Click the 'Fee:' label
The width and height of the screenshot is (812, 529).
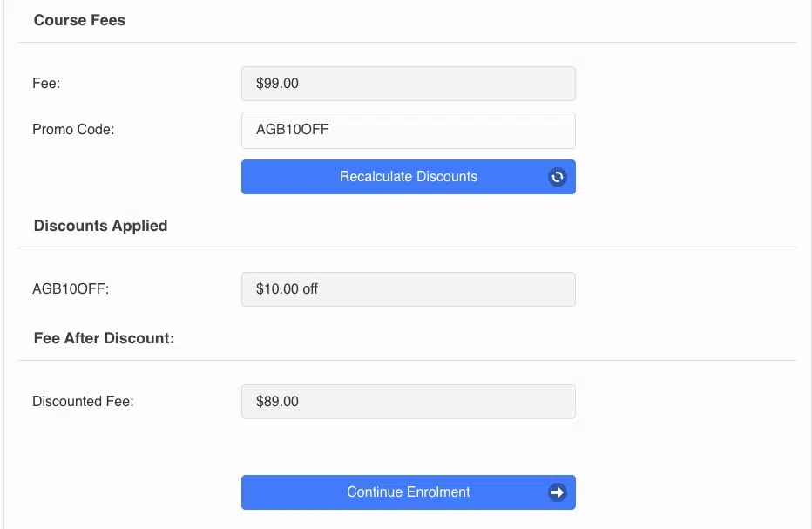[46, 84]
